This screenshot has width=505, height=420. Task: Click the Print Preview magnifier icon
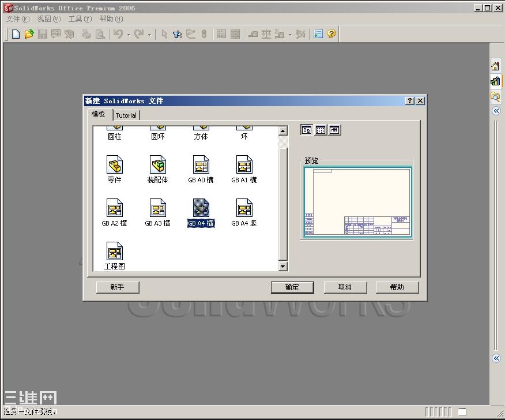tap(100, 34)
